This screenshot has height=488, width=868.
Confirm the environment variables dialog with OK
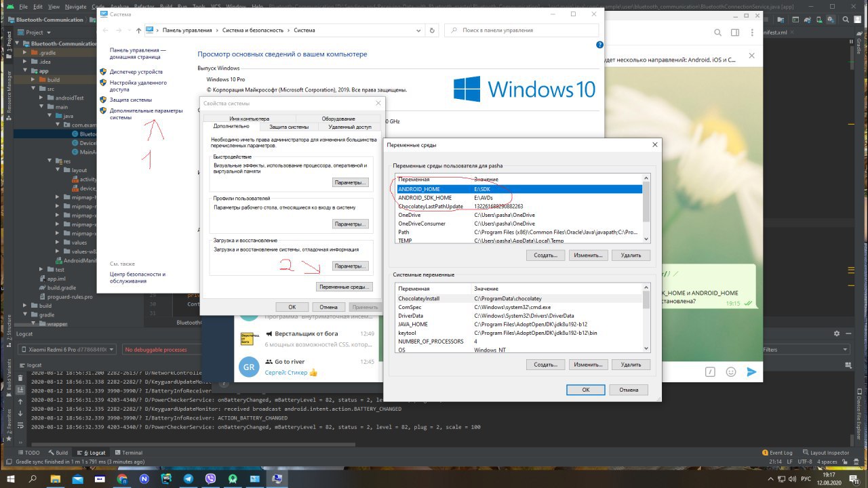click(x=585, y=390)
